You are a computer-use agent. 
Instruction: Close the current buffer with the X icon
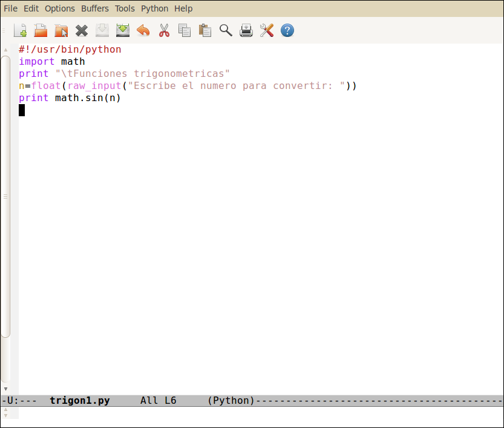point(82,30)
